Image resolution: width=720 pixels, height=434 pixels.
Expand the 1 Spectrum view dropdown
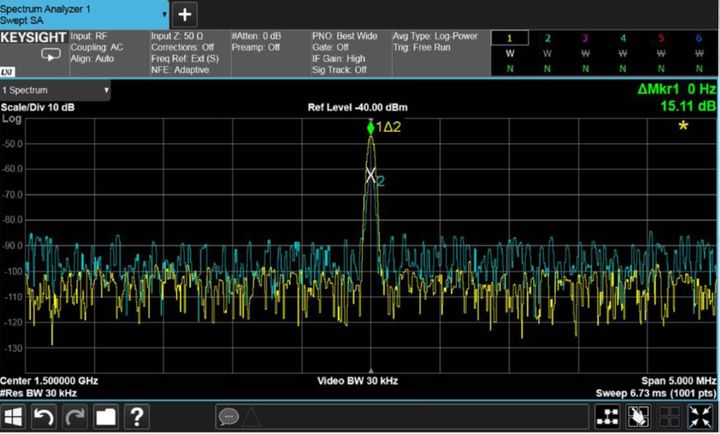(x=55, y=90)
